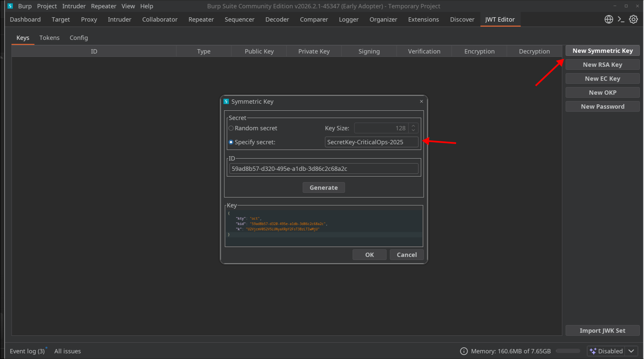
Task: Open the Proxy tab
Action: [x=89, y=20]
